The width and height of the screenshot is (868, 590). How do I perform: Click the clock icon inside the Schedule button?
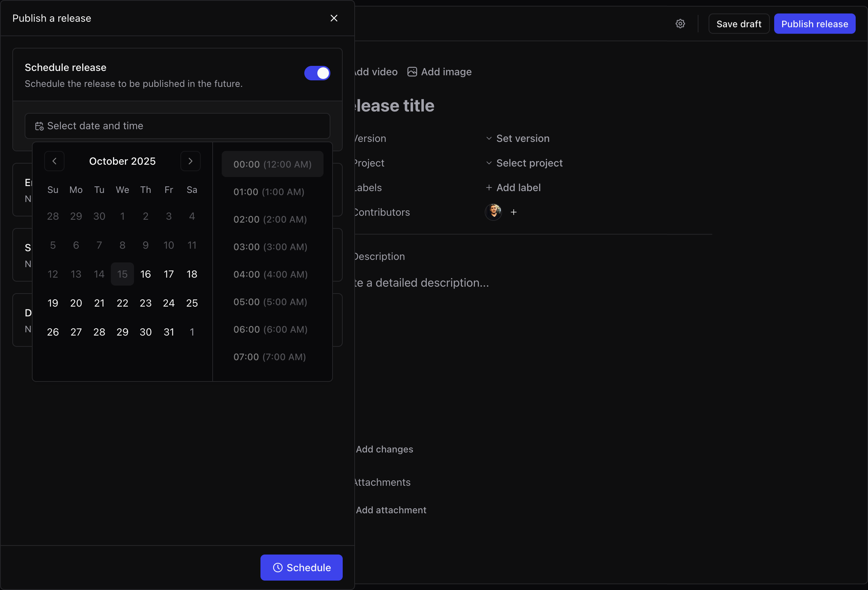pyautogui.click(x=277, y=567)
